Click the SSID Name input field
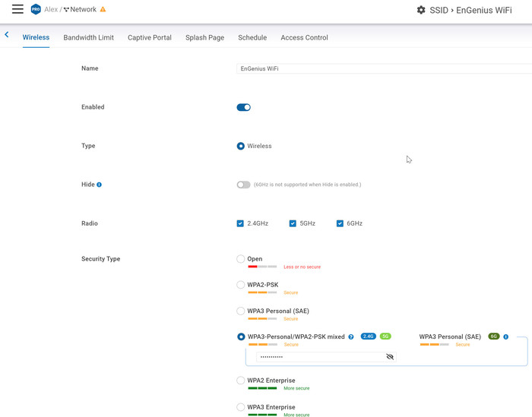 click(x=380, y=68)
